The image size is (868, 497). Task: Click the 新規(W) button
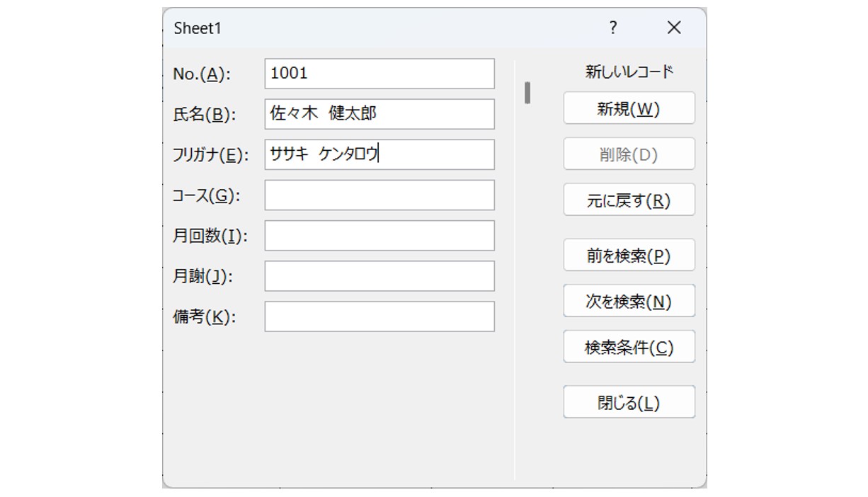point(629,108)
